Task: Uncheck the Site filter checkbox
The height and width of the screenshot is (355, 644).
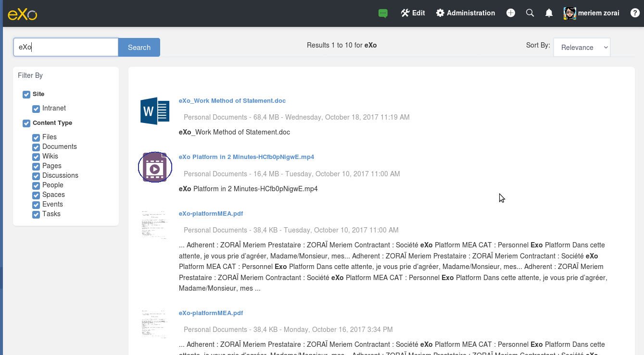Action: coord(26,95)
